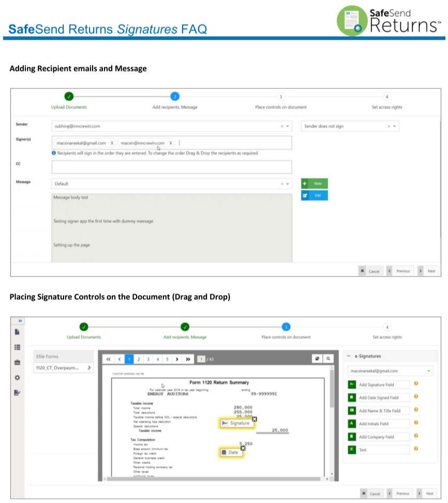Viewport: 448px width, 503px height.
Task: Open the signature pen icon in left sidebar
Action: [x=17, y=393]
